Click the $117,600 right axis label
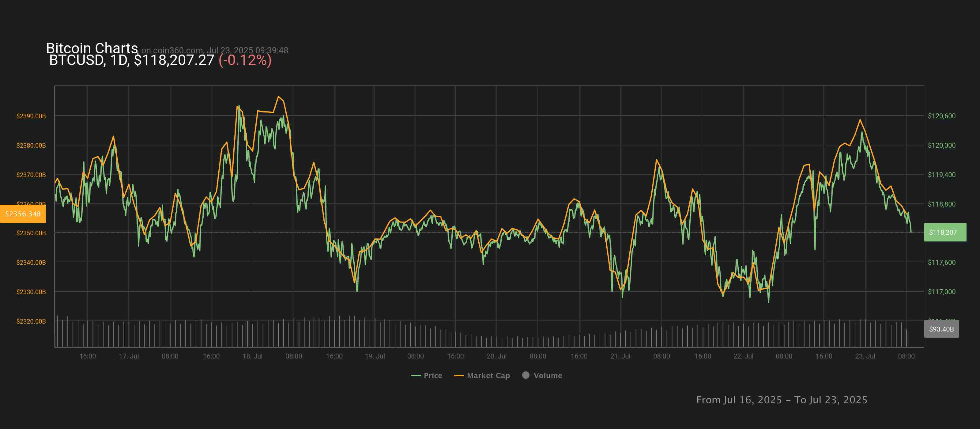980x429 pixels. tap(942, 262)
